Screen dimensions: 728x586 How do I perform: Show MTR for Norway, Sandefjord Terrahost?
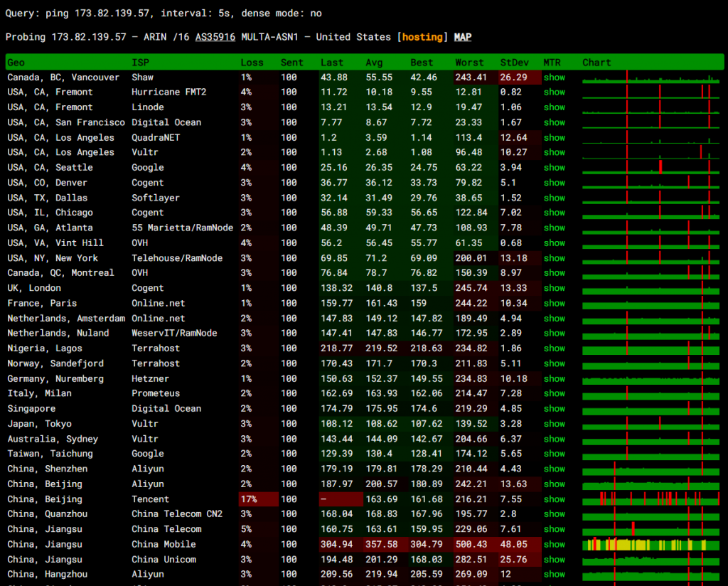[555, 363]
